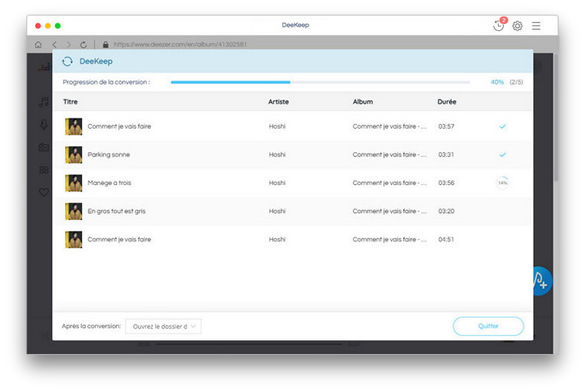Click the conversion progress bar
The height and width of the screenshot is (392, 585).
(x=320, y=82)
